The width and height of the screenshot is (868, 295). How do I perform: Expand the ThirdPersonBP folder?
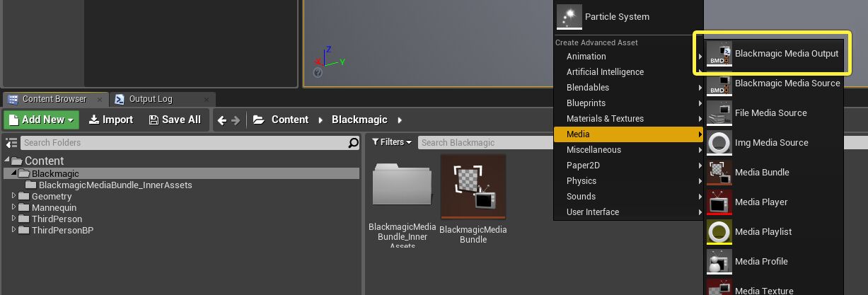(x=14, y=230)
